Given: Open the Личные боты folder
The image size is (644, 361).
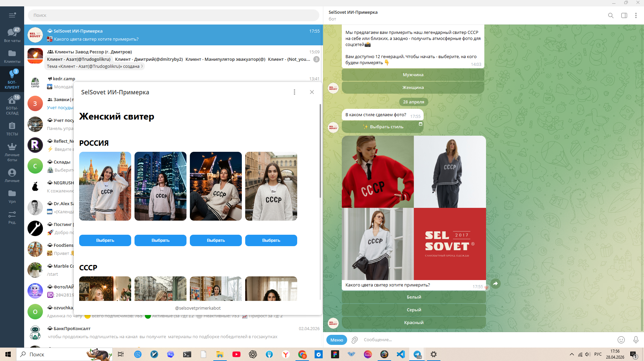Looking at the screenshot, I should 12,152.
